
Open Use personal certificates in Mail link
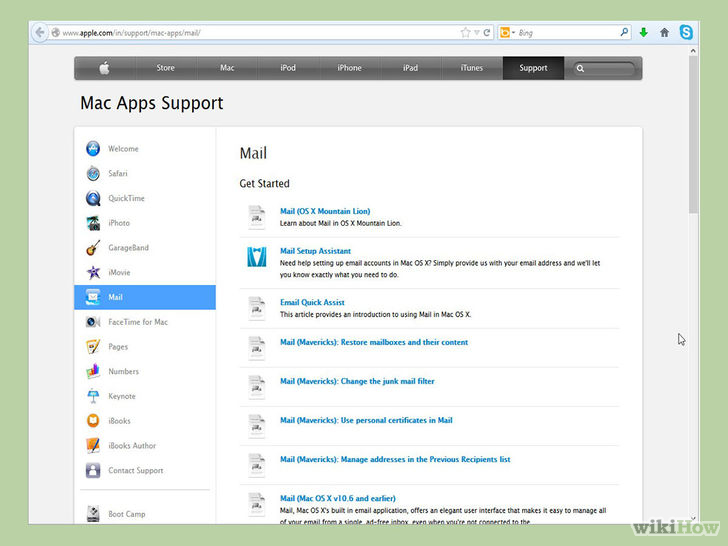coord(366,420)
